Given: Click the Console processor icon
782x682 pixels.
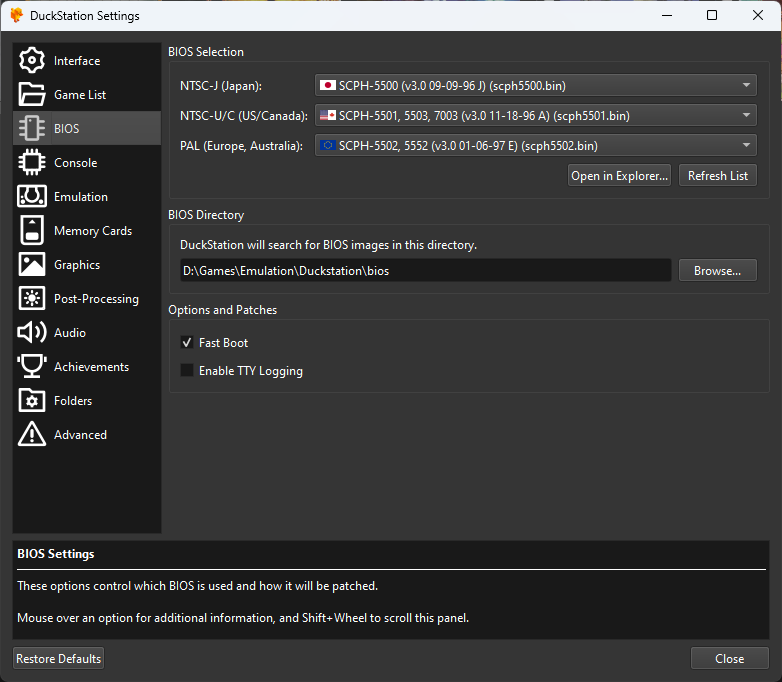Looking at the screenshot, I should tap(32, 162).
